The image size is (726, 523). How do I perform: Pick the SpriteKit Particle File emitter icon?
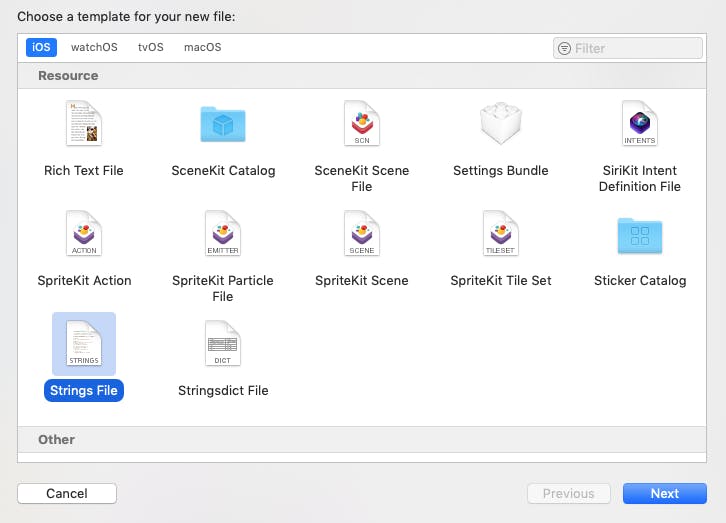[223, 233]
